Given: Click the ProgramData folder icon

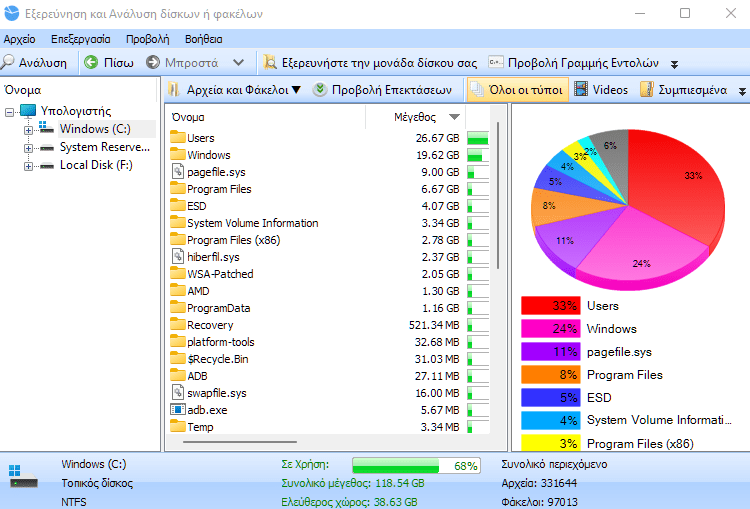Looking at the screenshot, I should click(x=177, y=307).
